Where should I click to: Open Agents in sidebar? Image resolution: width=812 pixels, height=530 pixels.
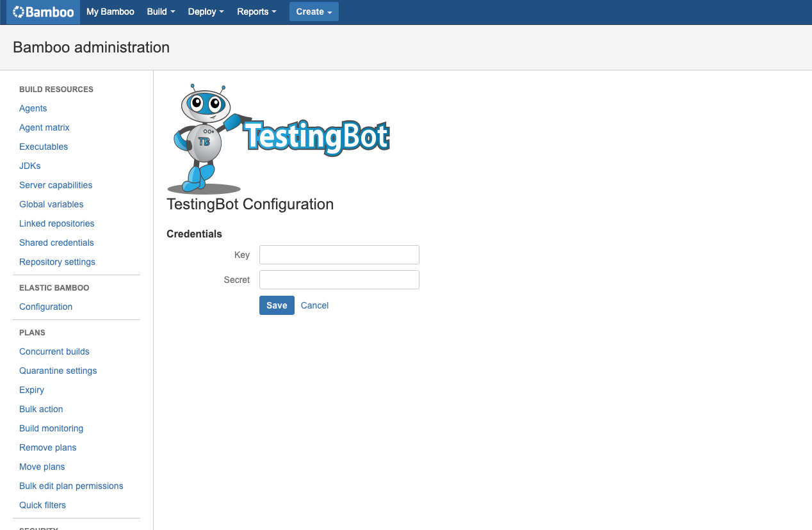[x=33, y=108]
